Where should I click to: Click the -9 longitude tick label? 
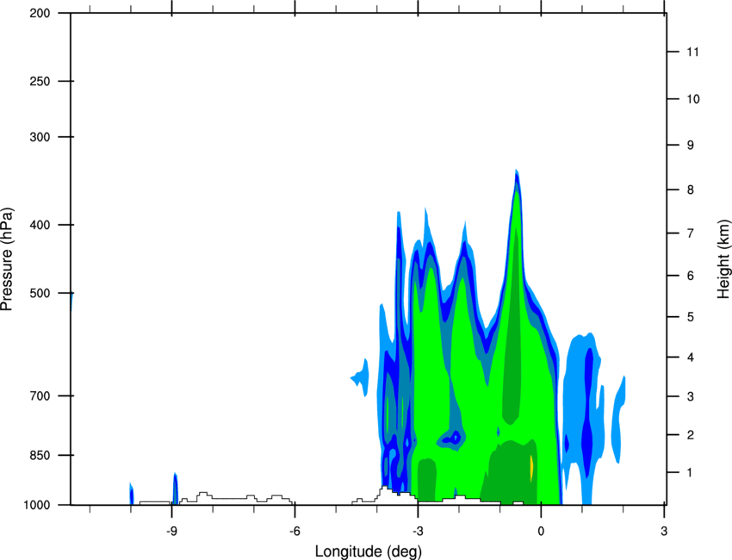[x=171, y=531]
